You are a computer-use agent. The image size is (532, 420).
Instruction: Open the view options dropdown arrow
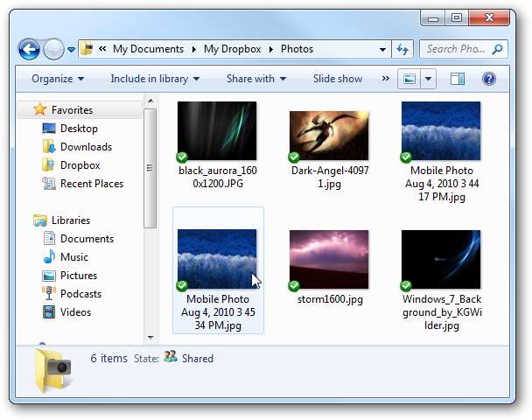[x=429, y=79]
